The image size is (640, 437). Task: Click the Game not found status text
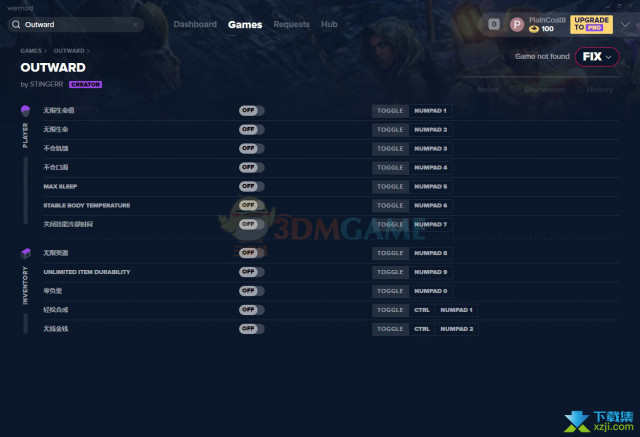point(542,56)
